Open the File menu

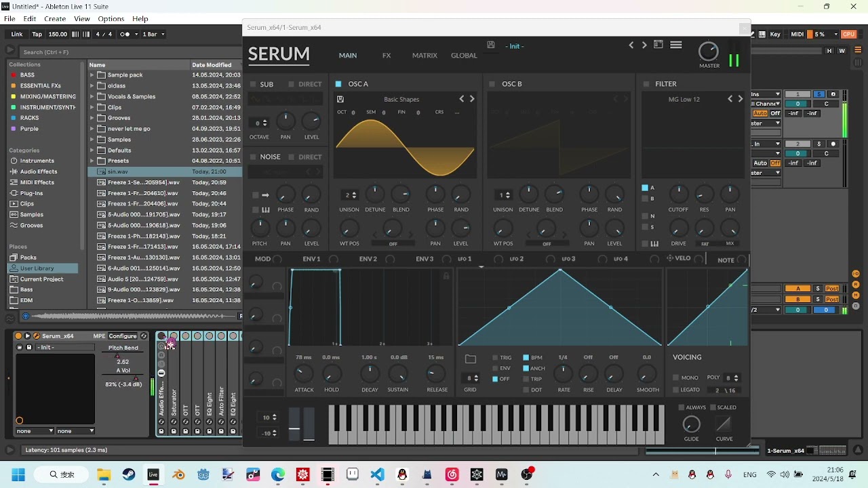click(10, 19)
